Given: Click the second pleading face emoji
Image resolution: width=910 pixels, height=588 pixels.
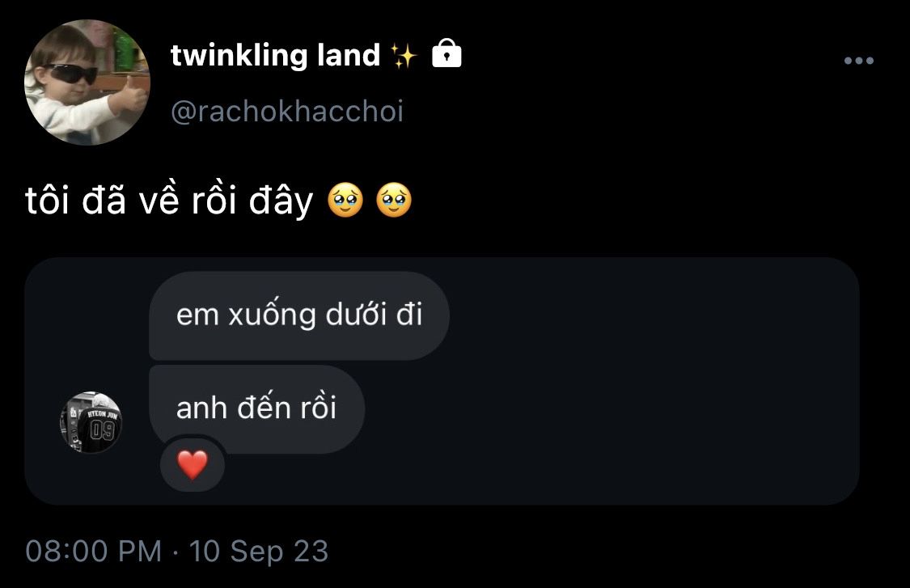Looking at the screenshot, I should point(394,201).
